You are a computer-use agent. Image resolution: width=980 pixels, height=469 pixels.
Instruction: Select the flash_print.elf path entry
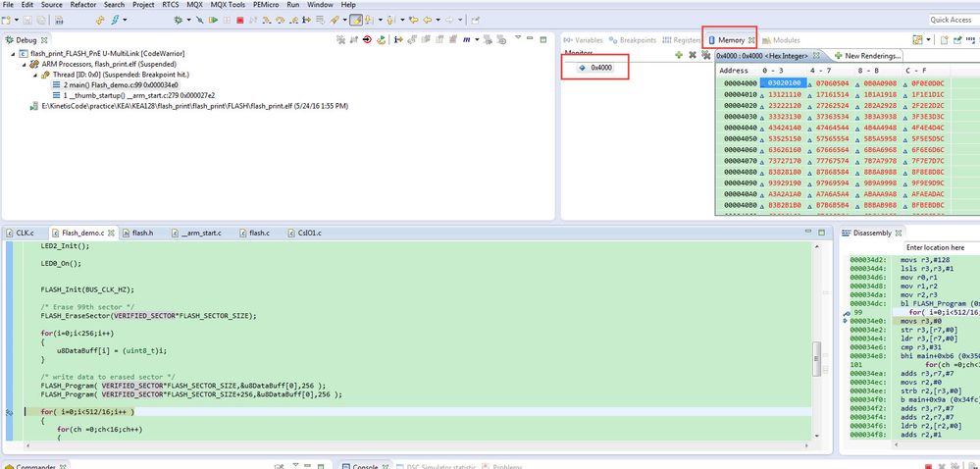tap(189, 106)
